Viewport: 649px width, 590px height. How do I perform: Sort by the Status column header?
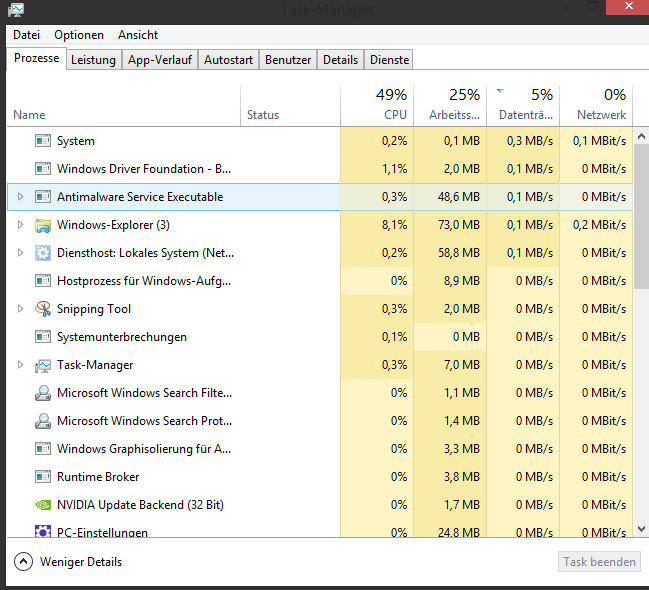pyautogui.click(x=291, y=106)
